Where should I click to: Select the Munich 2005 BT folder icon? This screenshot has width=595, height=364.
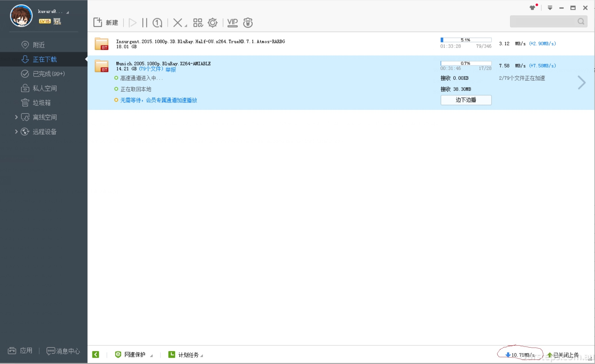click(x=102, y=66)
